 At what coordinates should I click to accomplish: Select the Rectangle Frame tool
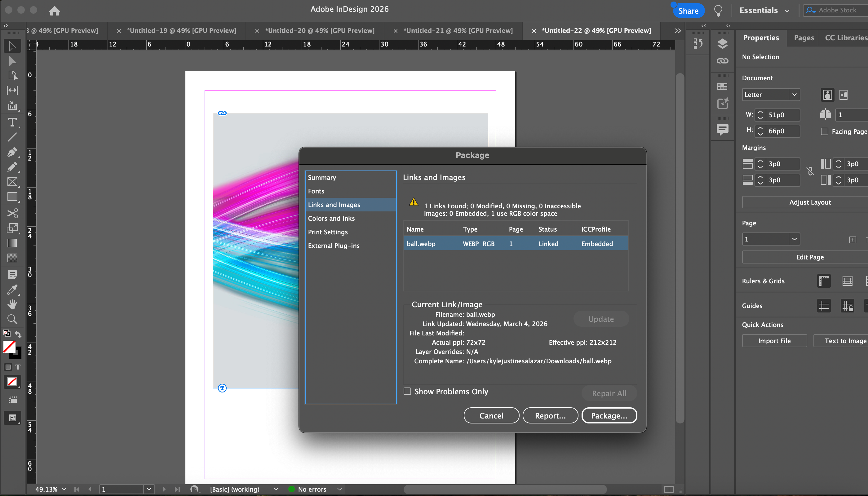click(x=12, y=182)
